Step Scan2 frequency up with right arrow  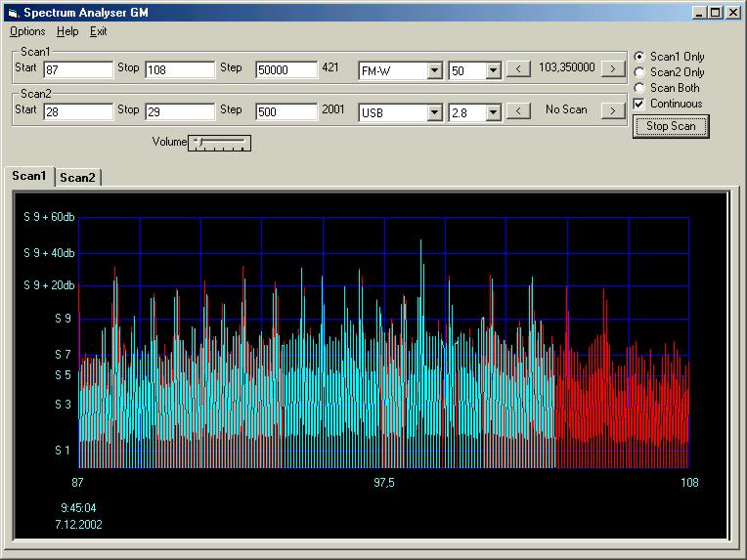click(613, 111)
